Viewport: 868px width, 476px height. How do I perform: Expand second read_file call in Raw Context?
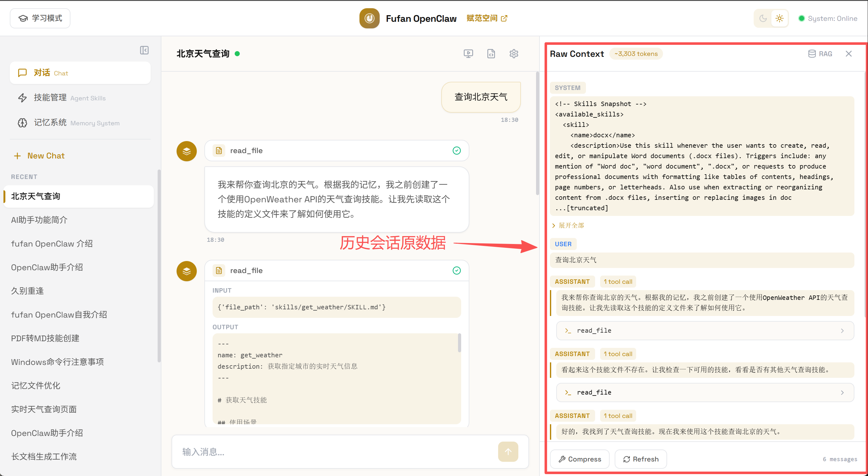(705, 393)
